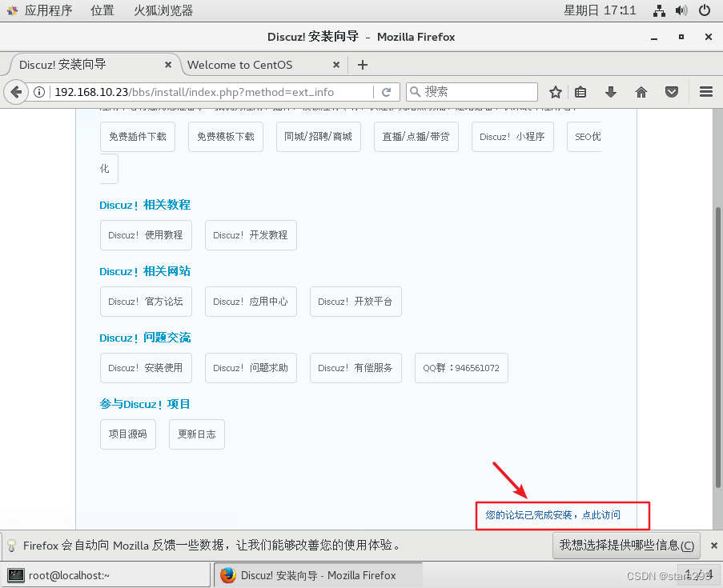The height and width of the screenshot is (588, 723).
Task: Bookmark this page with the star icon
Action: [555, 92]
